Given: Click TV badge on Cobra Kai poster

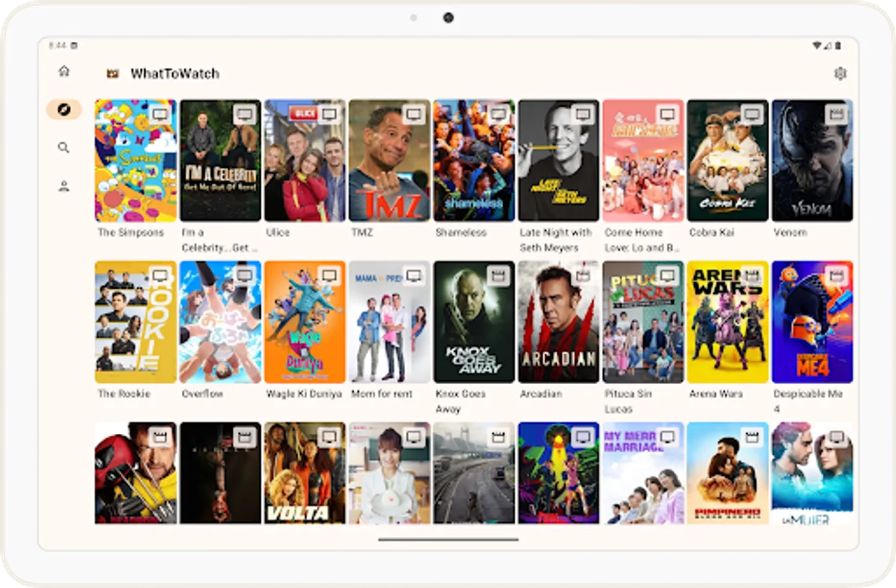Looking at the screenshot, I should pos(752,115).
